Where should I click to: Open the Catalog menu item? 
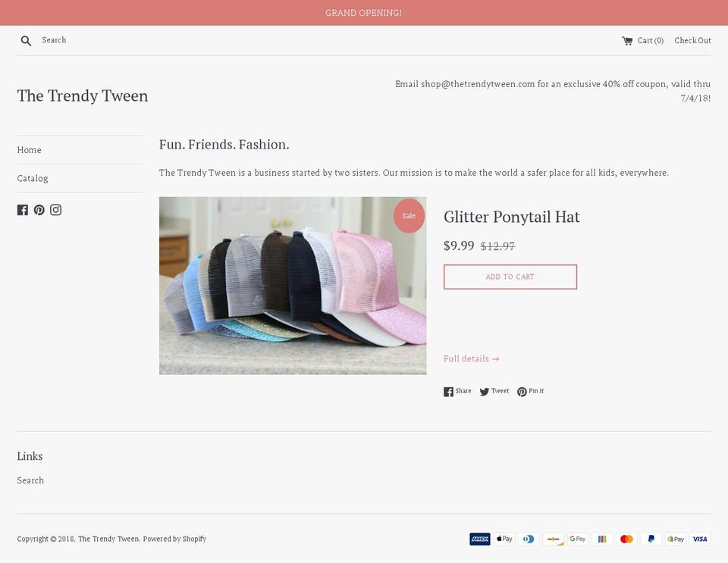(33, 179)
